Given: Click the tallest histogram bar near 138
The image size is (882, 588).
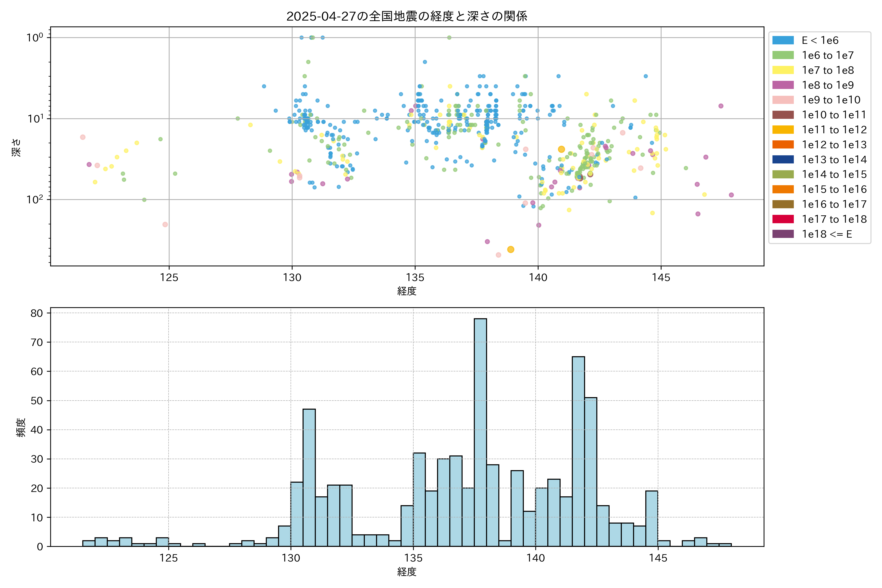Looking at the screenshot, I should pos(480,431).
